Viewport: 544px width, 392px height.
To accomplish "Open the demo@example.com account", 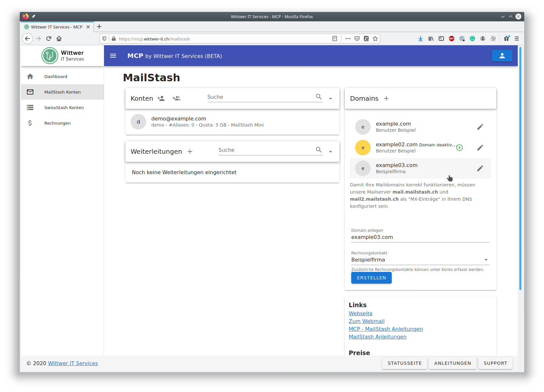I will pos(232,122).
